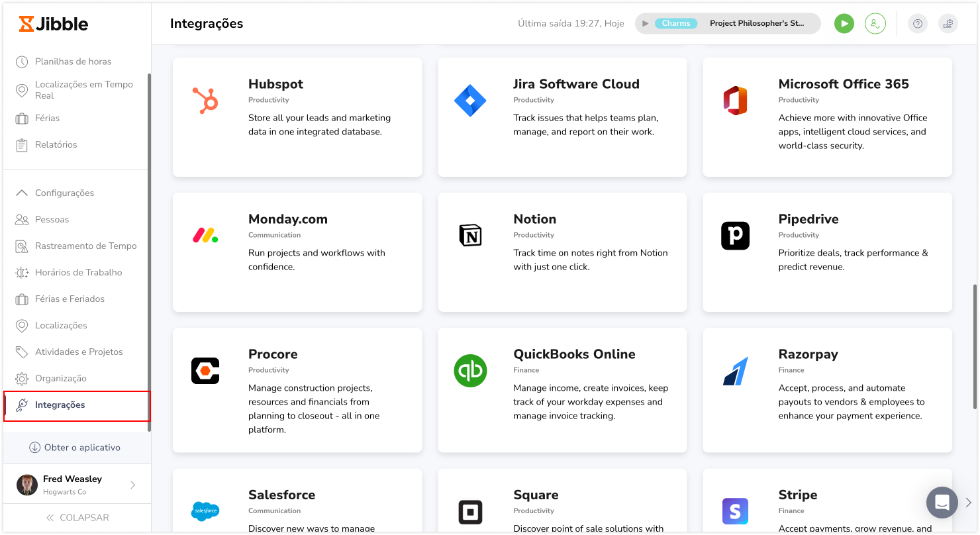Screen dimensions: 980x535
Task: Open the Salesforce card title
Action: coord(281,495)
